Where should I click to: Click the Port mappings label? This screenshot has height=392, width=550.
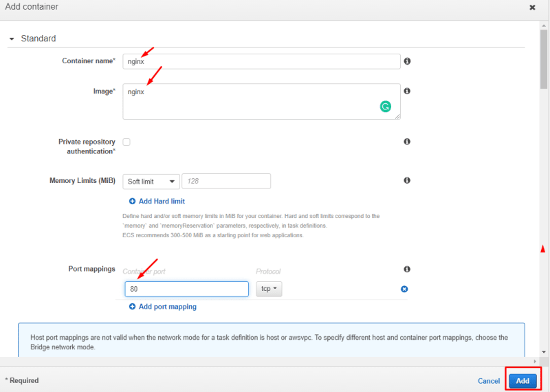coord(91,269)
